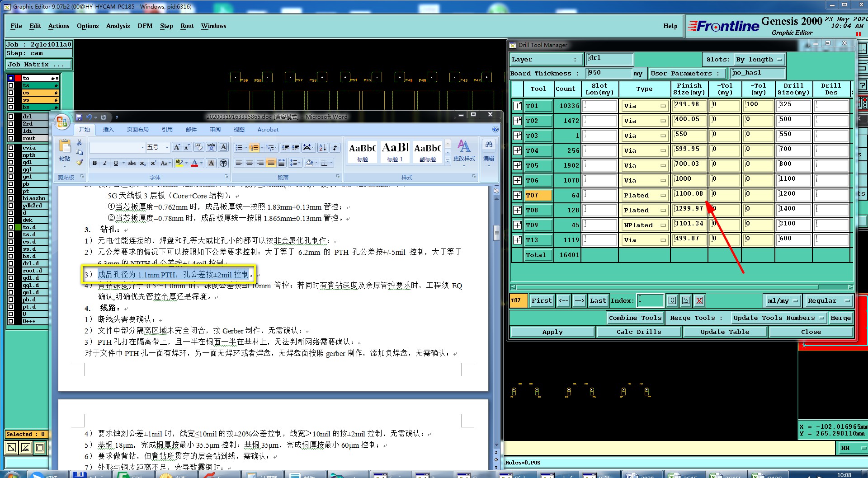
Task: Click the red X icon beside Index field
Action: (699, 300)
